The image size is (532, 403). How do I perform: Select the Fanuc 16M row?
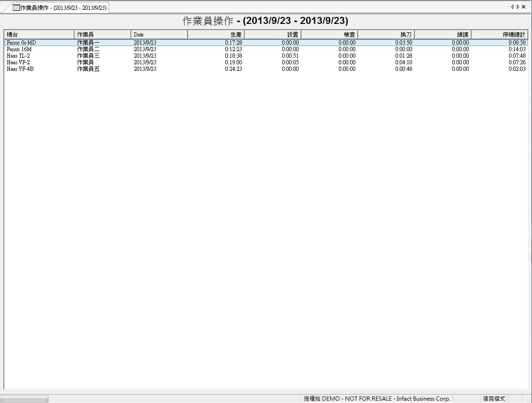266,49
